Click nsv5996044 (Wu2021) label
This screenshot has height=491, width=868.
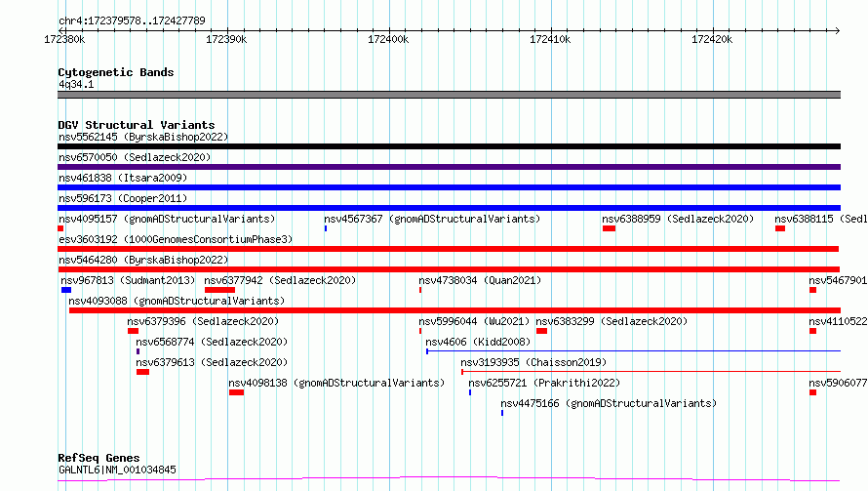[x=474, y=321]
